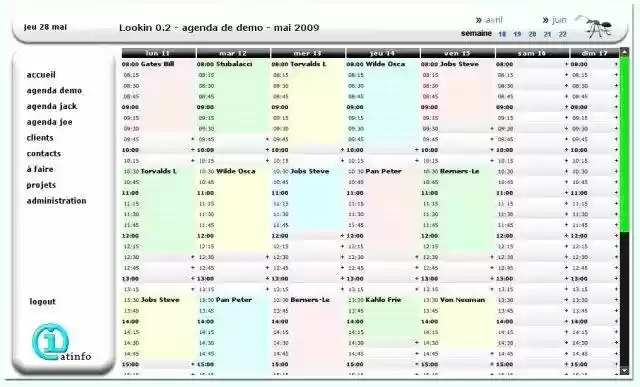Open Jobs Steve appointment on ven 15
This screenshot has width=640, height=387.
coord(459,64)
